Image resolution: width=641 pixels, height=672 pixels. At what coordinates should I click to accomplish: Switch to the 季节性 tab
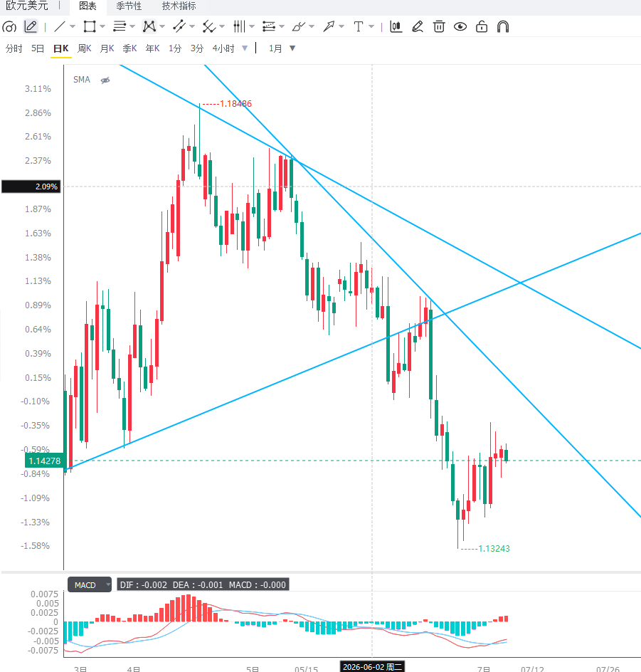coord(129,6)
